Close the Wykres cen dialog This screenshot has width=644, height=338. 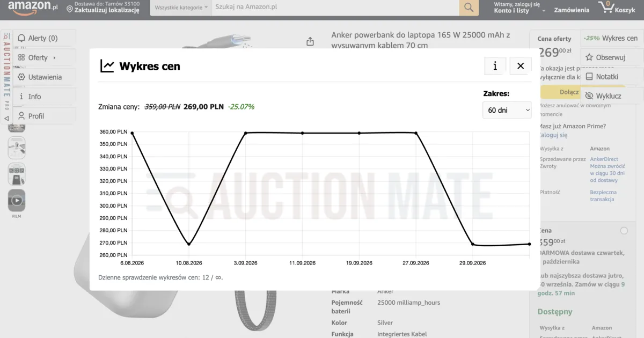tap(521, 65)
